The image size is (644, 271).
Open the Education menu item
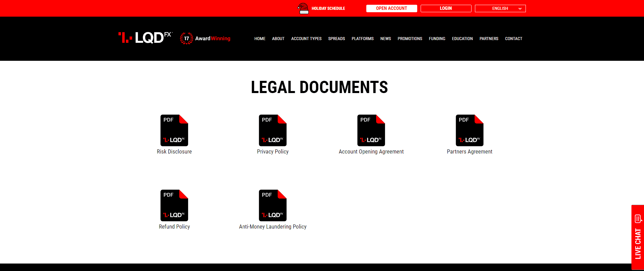click(462, 39)
